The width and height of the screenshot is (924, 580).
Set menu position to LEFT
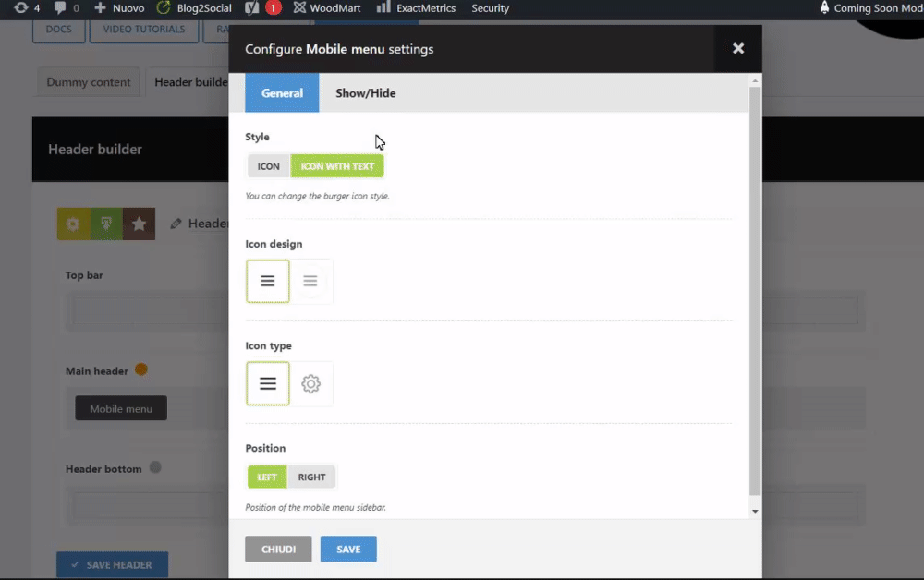pos(267,477)
